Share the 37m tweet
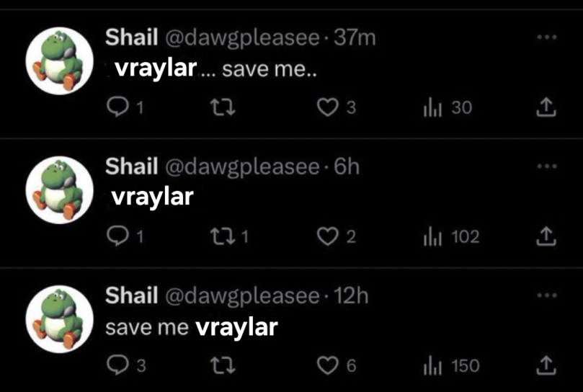Viewport: 583px width, 392px height. coord(546,107)
